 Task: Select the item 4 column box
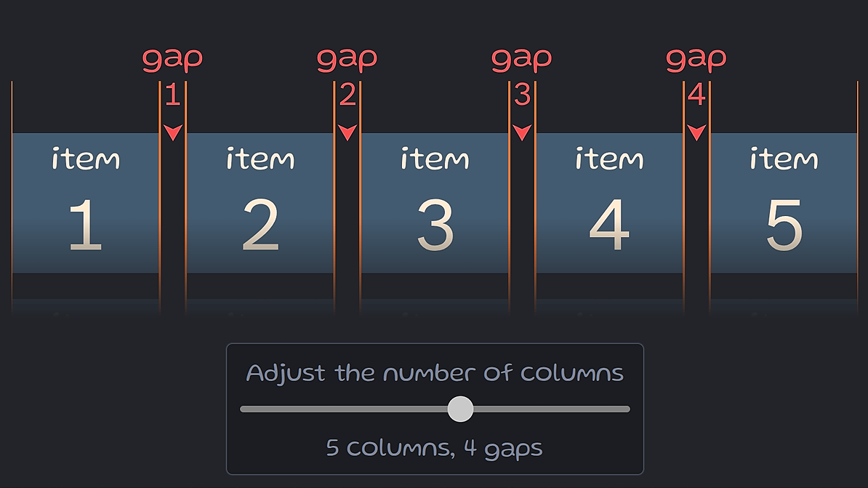609,203
